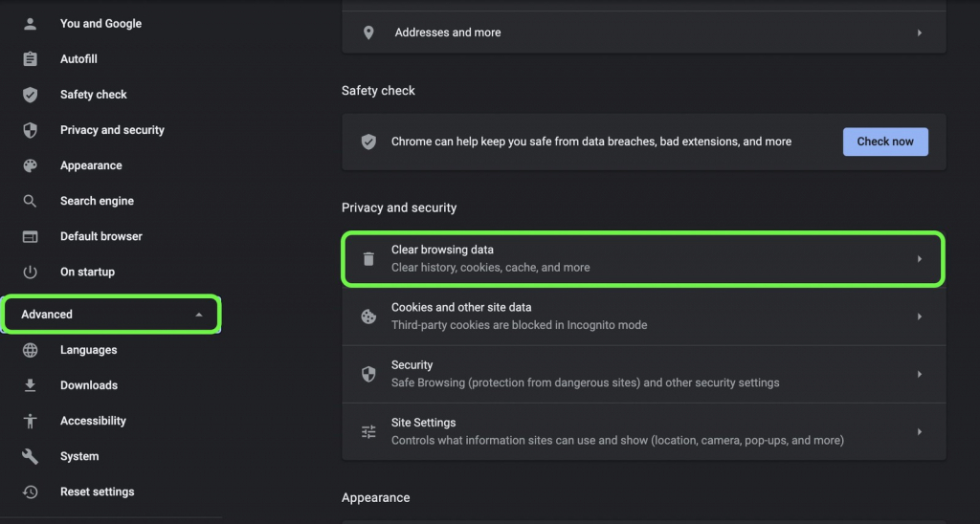Click the arrow at the Addresses and more row
Image resolution: width=980 pixels, height=524 pixels.
tap(920, 33)
